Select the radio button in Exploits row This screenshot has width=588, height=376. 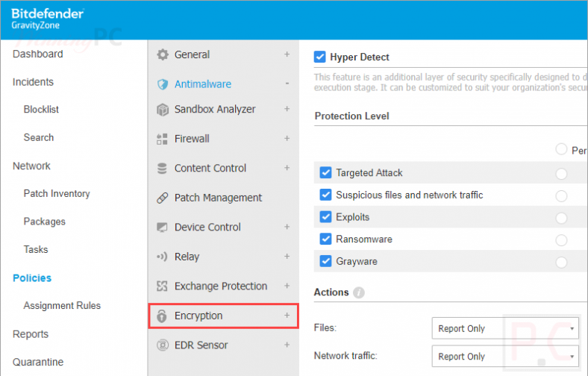[x=561, y=218]
